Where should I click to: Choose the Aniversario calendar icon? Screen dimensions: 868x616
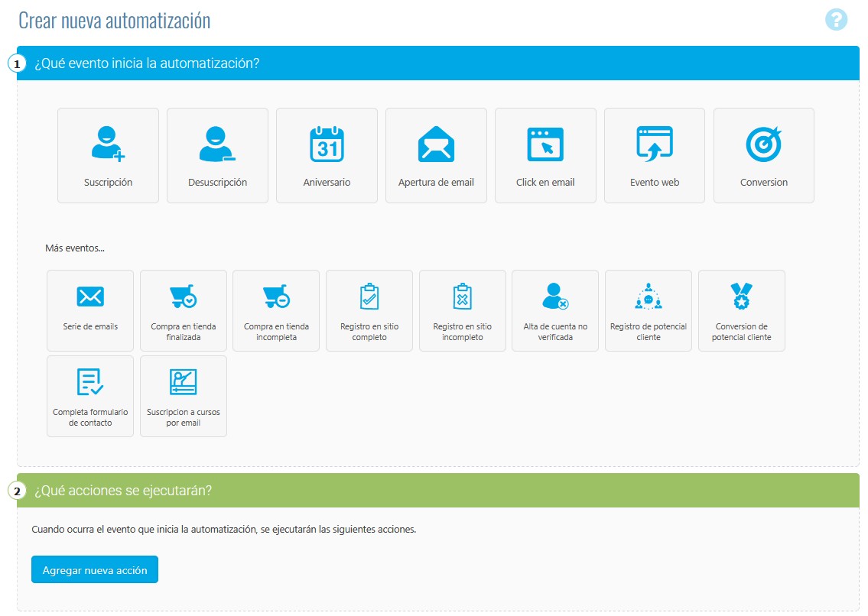(327, 153)
